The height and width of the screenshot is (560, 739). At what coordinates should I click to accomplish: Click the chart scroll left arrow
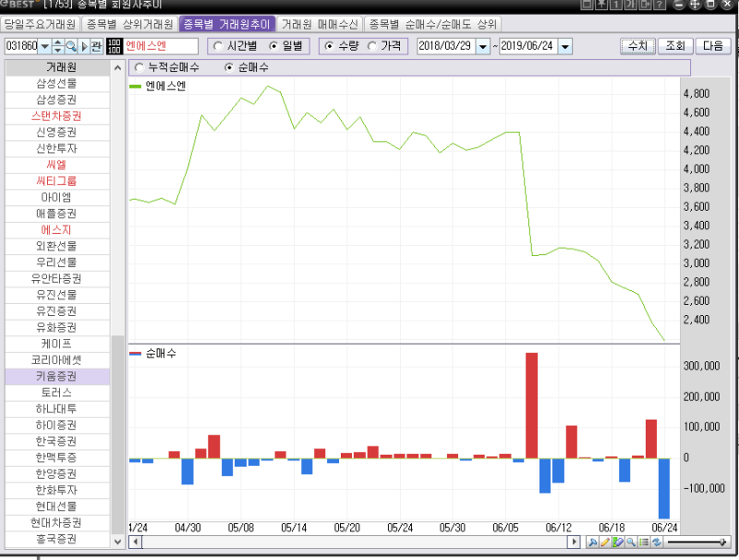coord(136,542)
